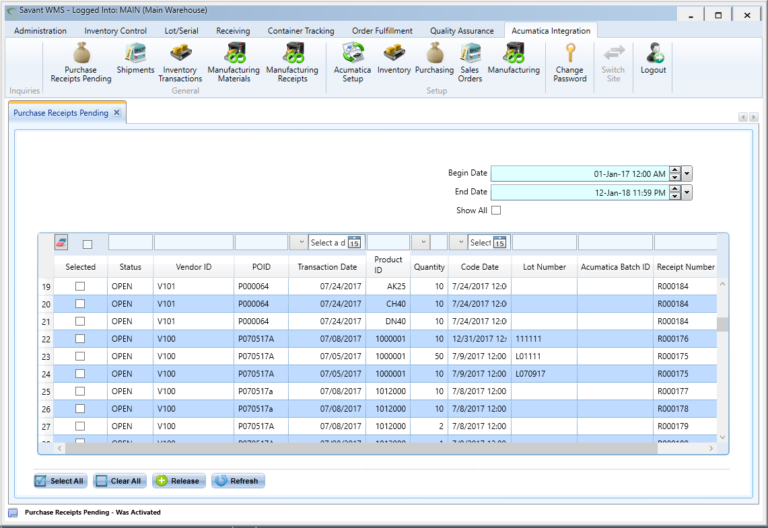Click the clear filters eraser icon
This screenshot has width=768, height=528.
[x=61, y=242]
